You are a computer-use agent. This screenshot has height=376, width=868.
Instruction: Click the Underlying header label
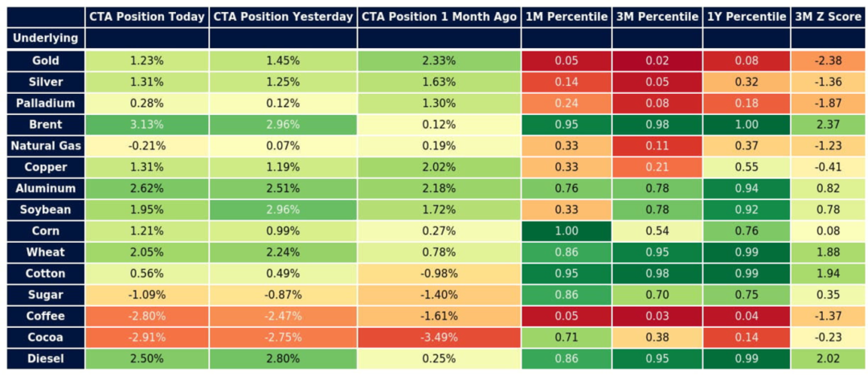45,39
